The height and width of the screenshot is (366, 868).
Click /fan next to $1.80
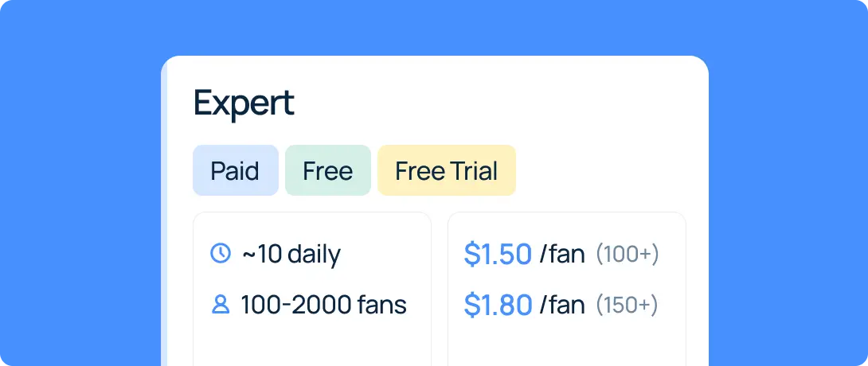pos(562,305)
